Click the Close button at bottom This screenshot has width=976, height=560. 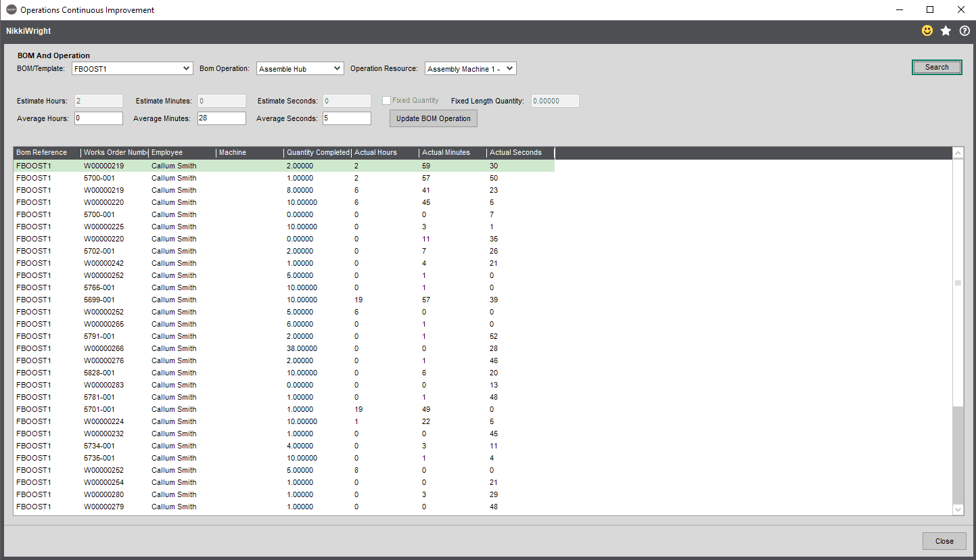click(944, 541)
